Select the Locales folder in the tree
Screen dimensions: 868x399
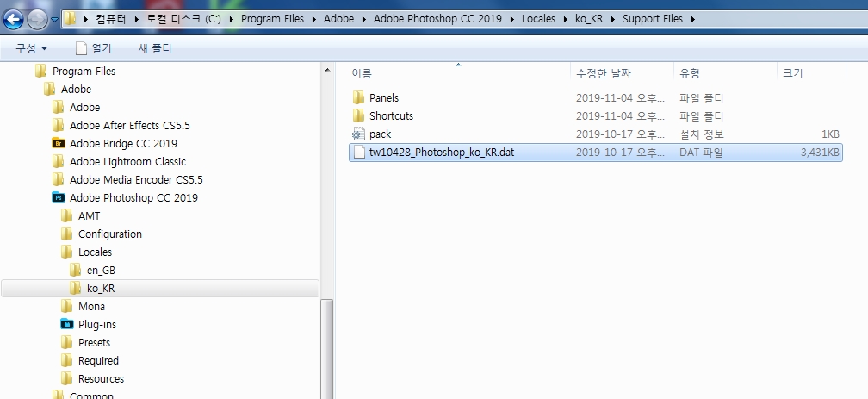(95, 252)
